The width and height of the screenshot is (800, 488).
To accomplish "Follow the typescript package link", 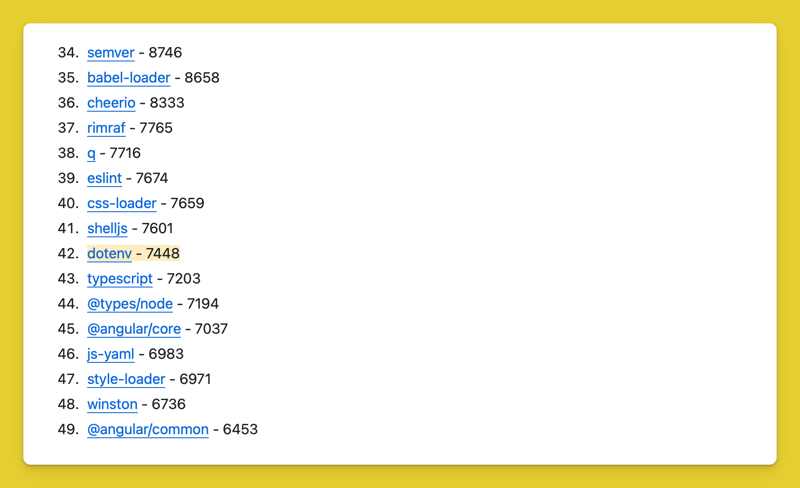I will 120,279.
